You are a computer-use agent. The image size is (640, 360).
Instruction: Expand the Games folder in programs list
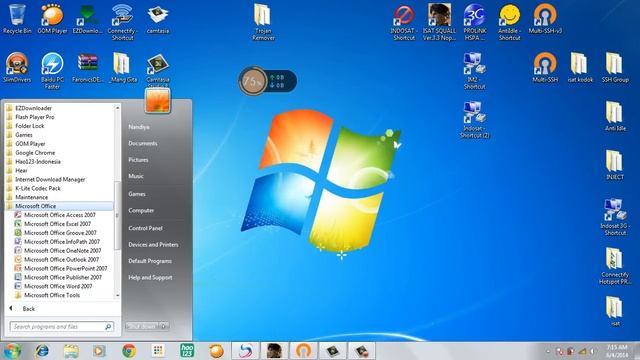pyautogui.click(x=59, y=135)
